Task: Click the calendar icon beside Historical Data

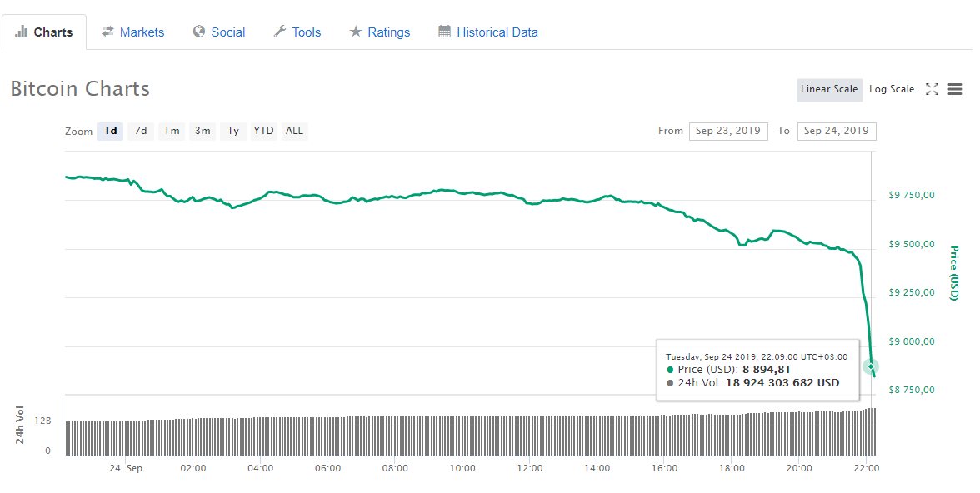Action: pyautogui.click(x=444, y=32)
